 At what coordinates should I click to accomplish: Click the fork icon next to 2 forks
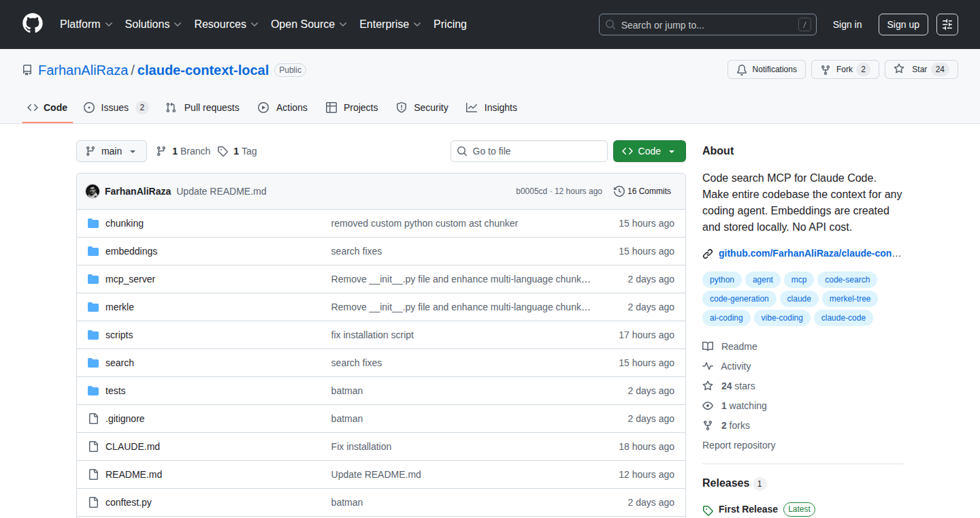click(708, 425)
